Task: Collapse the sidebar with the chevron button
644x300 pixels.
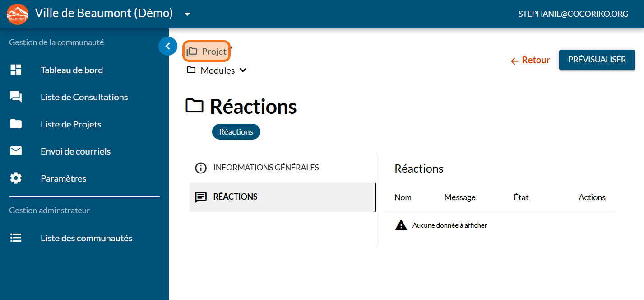Action: click(x=168, y=46)
